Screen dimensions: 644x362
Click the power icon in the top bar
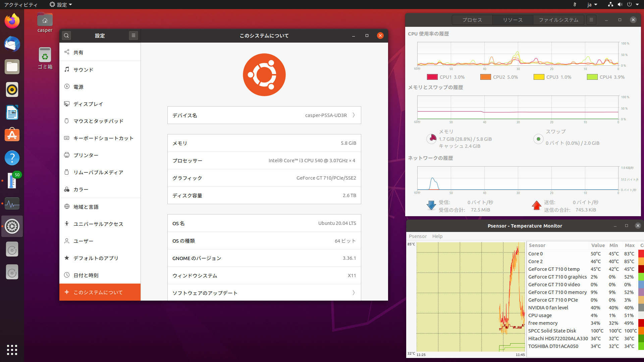(x=629, y=4)
